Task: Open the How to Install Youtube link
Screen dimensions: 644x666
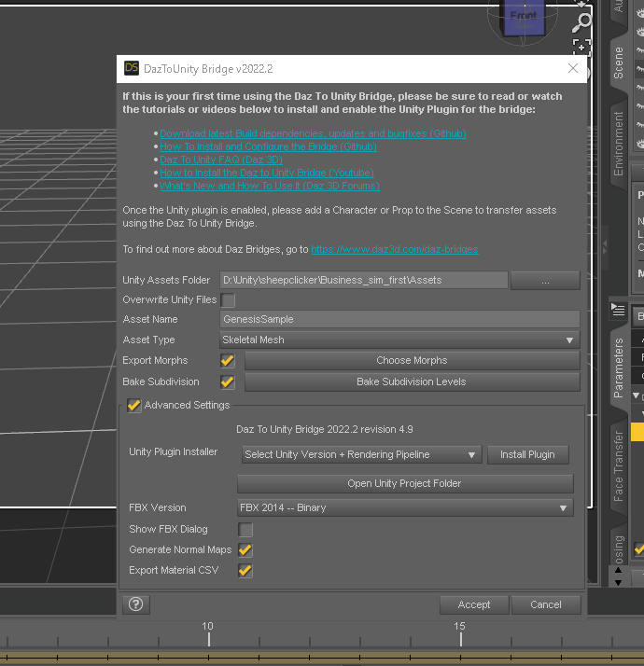Action: coord(267,173)
